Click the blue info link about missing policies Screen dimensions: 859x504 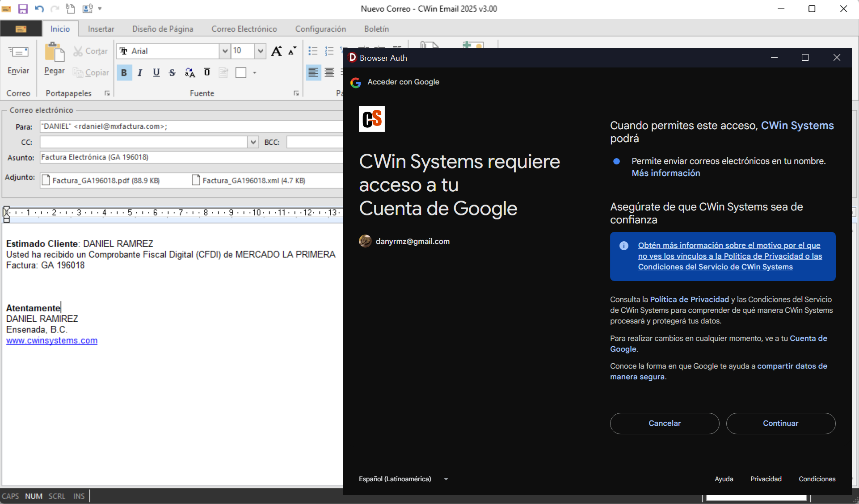click(730, 256)
